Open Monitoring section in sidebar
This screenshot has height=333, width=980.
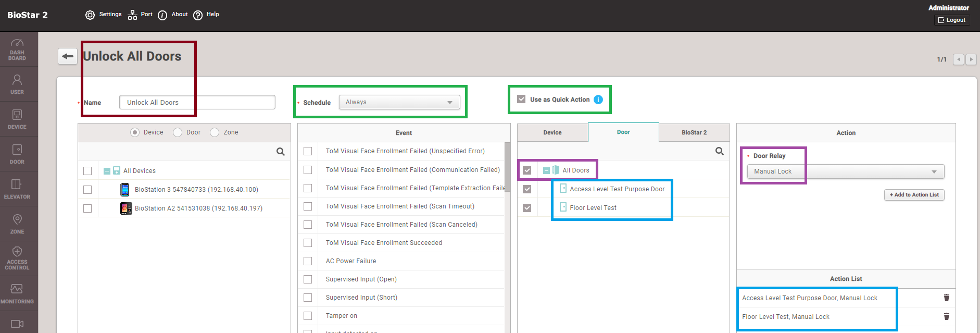(17, 293)
